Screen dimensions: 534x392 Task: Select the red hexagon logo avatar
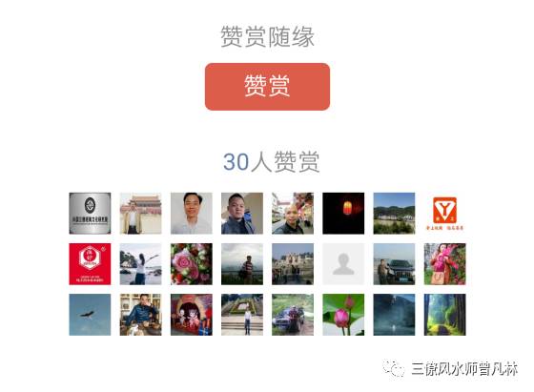point(90,264)
